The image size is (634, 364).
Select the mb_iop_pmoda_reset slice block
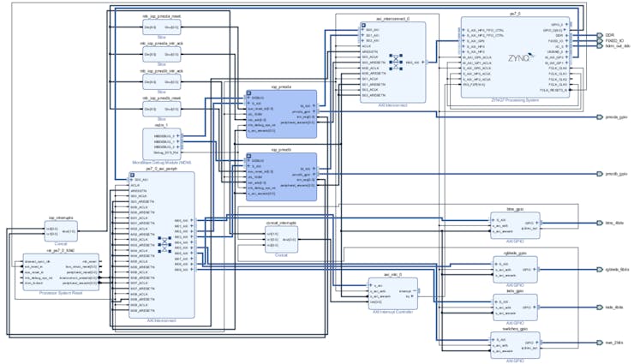pos(162,27)
